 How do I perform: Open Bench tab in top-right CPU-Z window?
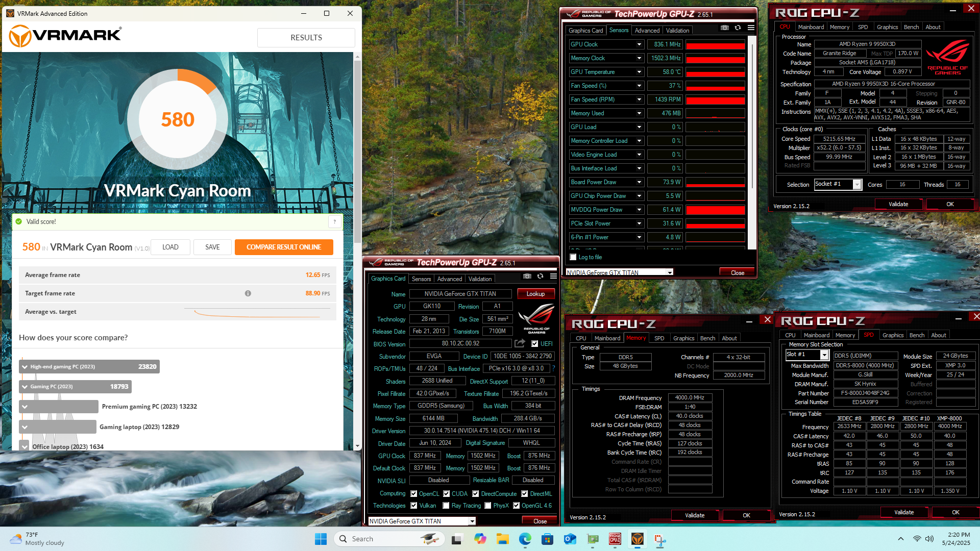[911, 27]
